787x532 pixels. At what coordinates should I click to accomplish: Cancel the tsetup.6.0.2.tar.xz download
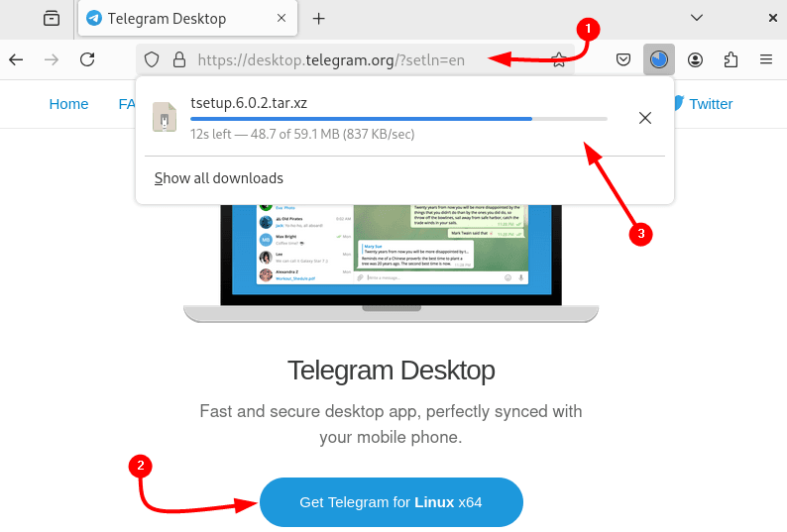[645, 118]
